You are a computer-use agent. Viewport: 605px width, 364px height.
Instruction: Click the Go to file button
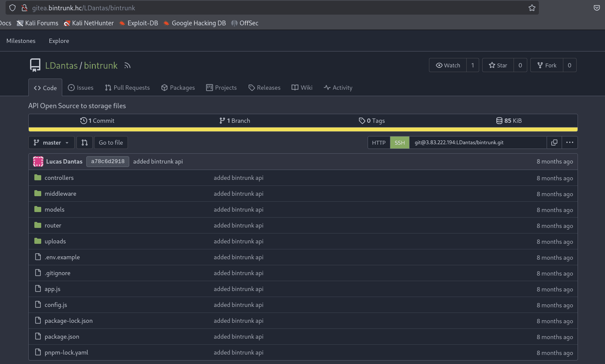[x=111, y=142]
